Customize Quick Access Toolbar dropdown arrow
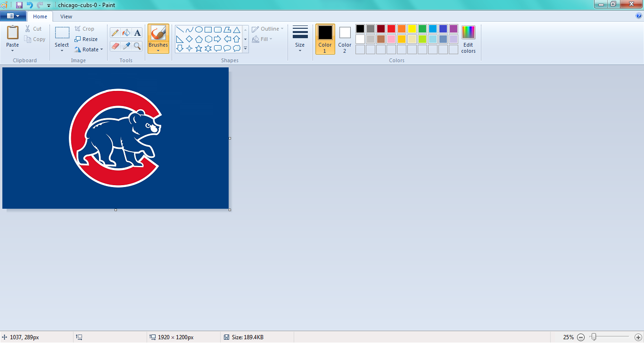 coord(49,6)
